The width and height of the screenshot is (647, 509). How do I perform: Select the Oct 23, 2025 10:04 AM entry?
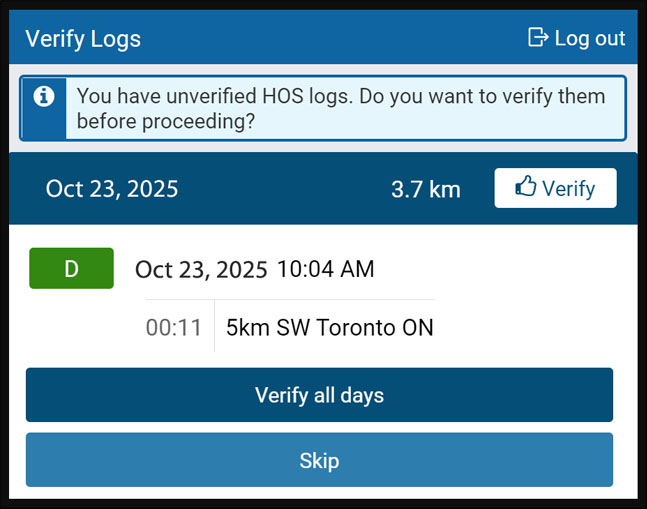(254, 269)
